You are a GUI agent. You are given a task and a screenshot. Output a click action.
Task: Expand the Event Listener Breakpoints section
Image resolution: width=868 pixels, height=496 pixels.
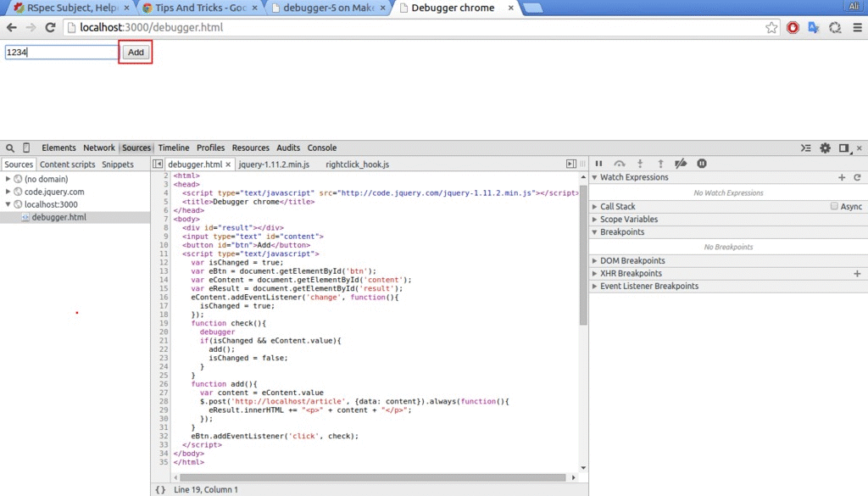coord(596,286)
